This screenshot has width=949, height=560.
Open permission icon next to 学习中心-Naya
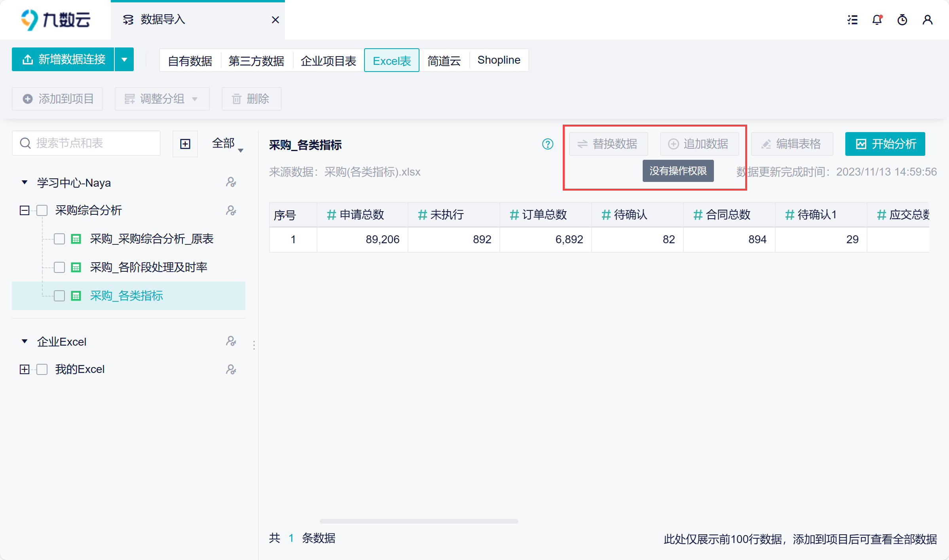tap(231, 182)
